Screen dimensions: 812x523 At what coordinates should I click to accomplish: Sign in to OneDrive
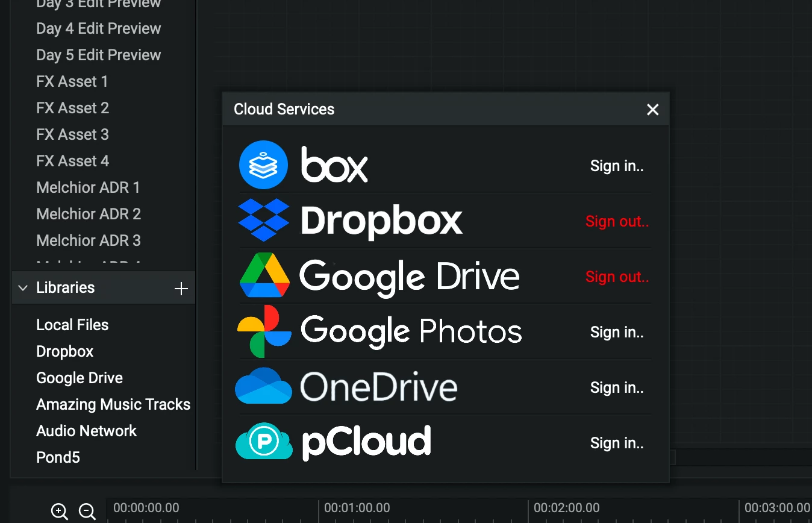[616, 387]
